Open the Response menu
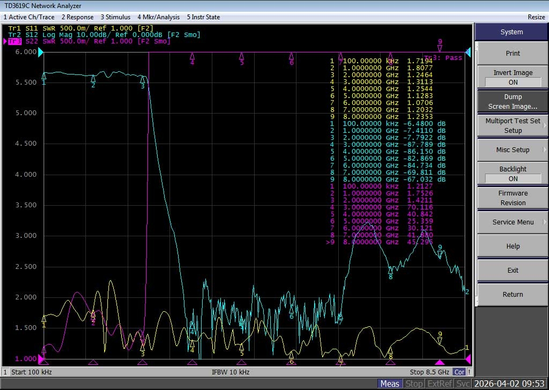The width and height of the screenshot is (549, 390). coord(77,17)
